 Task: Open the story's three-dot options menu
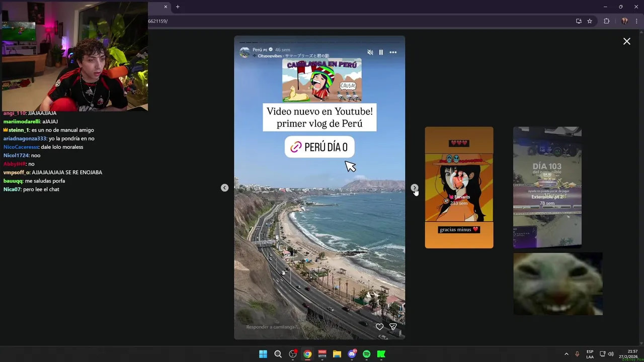point(393,52)
